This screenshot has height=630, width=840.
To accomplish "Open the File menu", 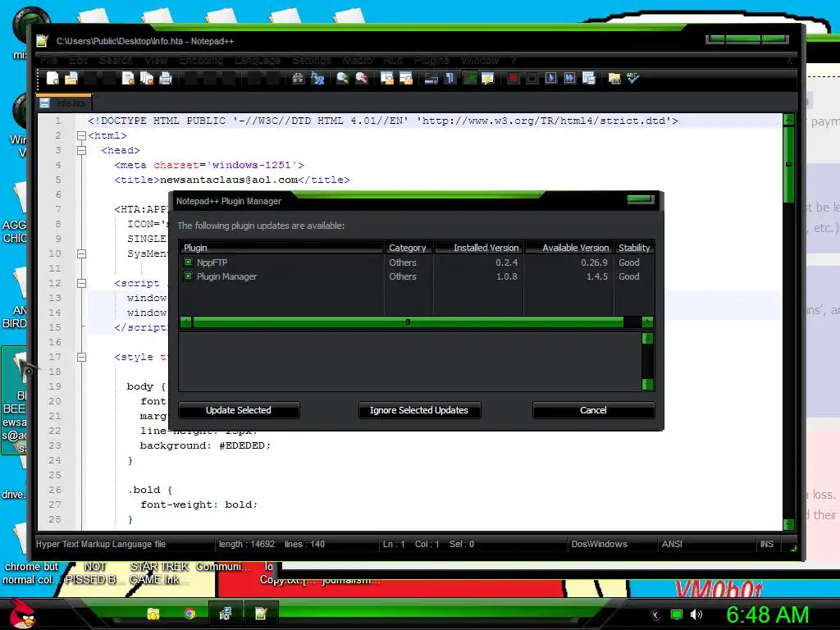I will point(48,61).
